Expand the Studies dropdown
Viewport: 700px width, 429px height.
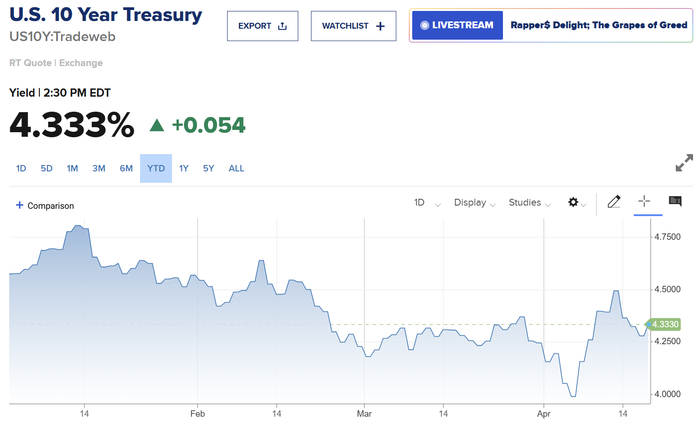[x=529, y=202]
